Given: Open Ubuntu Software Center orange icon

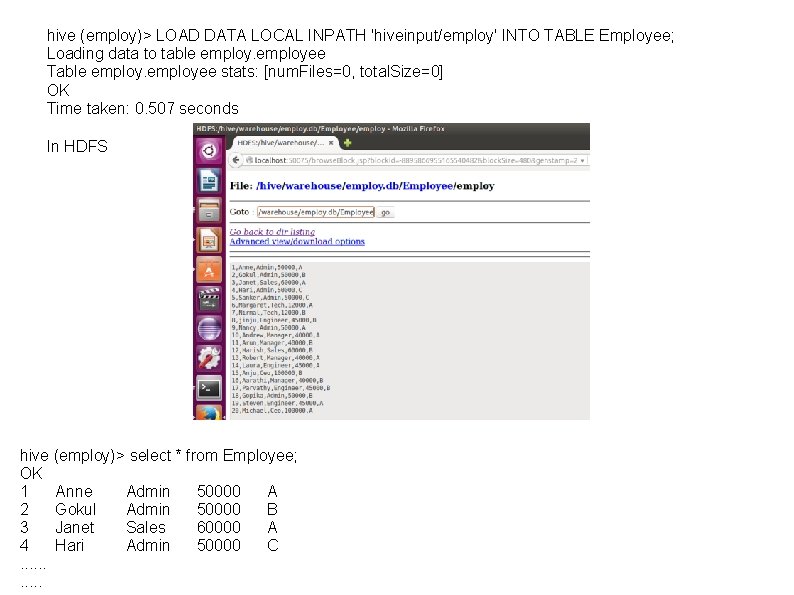Looking at the screenshot, I should point(209,270).
